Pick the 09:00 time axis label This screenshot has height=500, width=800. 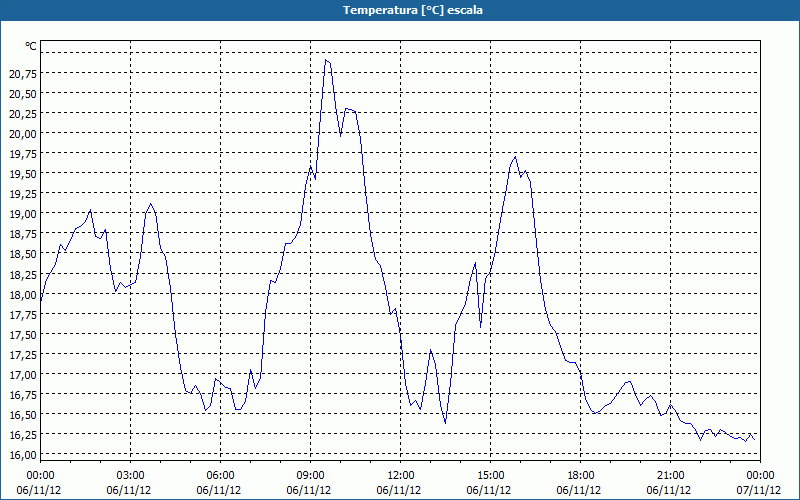pos(310,476)
